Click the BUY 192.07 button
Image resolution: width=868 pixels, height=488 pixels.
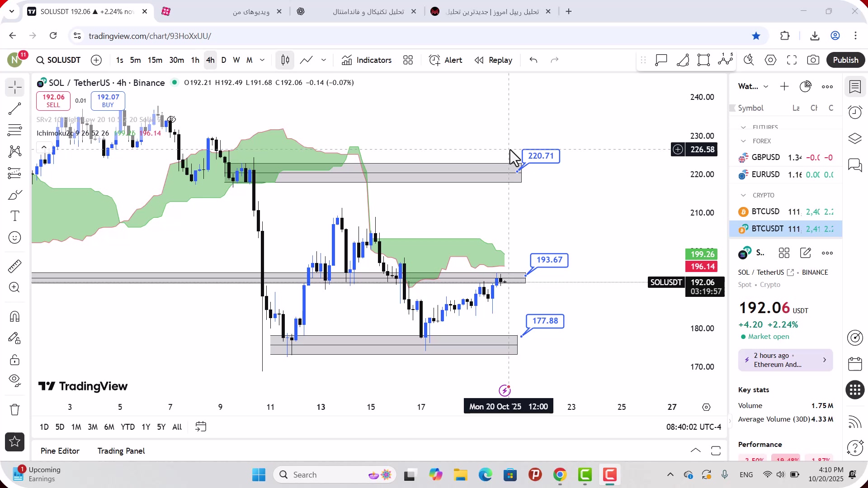tap(108, 101)
